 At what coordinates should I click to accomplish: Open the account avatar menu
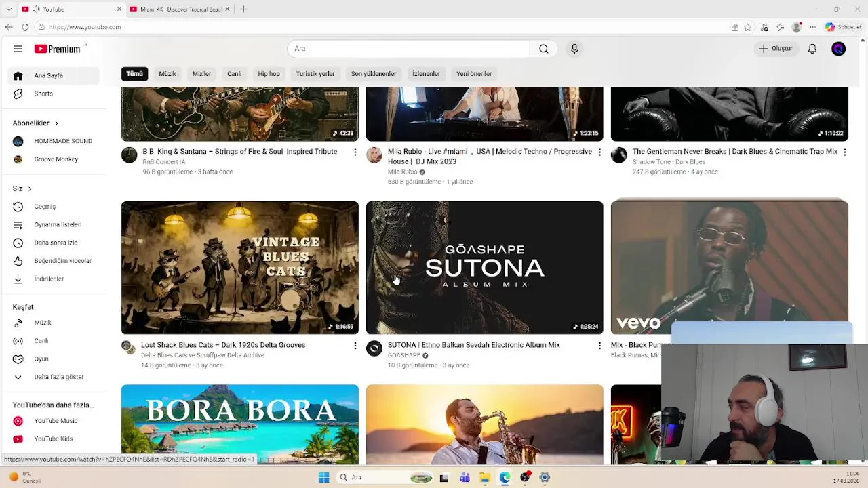click(839, 49)
